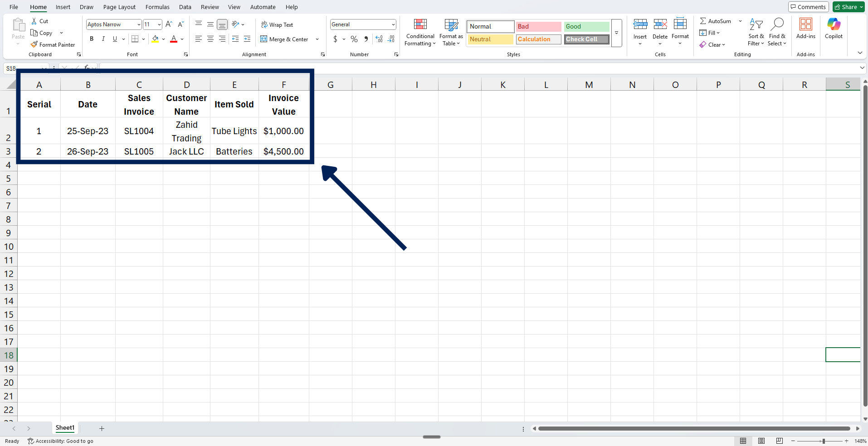Screen dimensions: 868x446
Task: Toggle Align Left for cells
Action: coord(199,39)
